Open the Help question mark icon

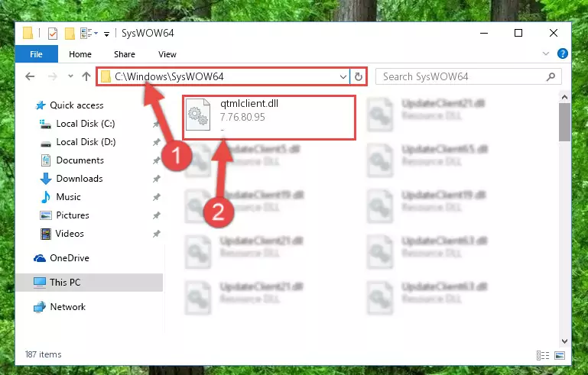click(563, 53)
